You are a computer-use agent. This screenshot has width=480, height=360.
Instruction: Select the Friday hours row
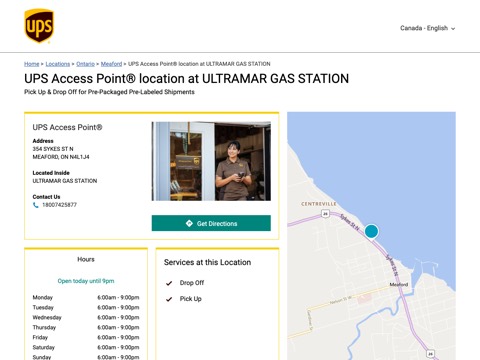(x=86, y=337)
